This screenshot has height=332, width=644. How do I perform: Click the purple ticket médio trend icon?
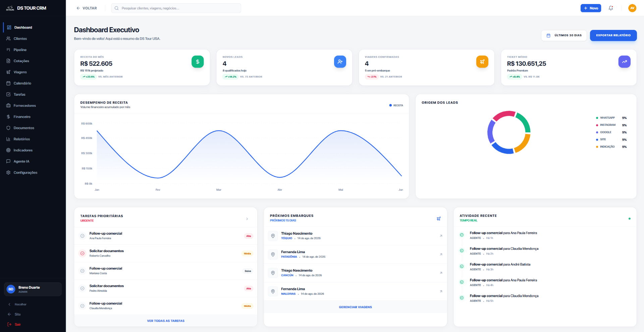[624, 61]
